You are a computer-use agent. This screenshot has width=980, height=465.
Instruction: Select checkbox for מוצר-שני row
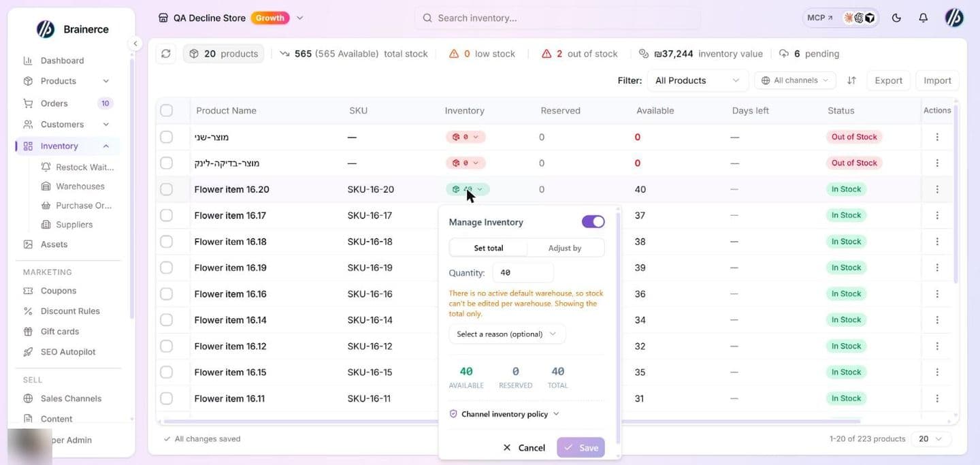pyautogui.click(x=167, y=137)
